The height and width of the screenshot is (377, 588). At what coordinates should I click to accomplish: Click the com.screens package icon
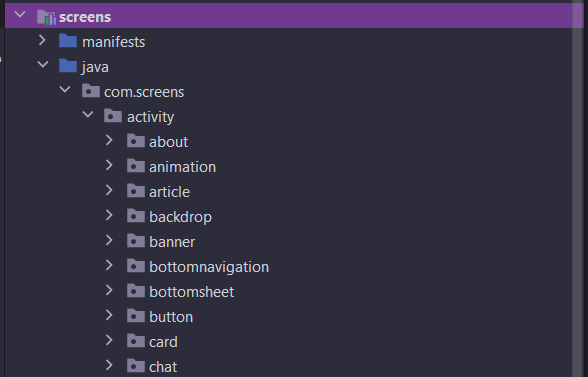91,91
